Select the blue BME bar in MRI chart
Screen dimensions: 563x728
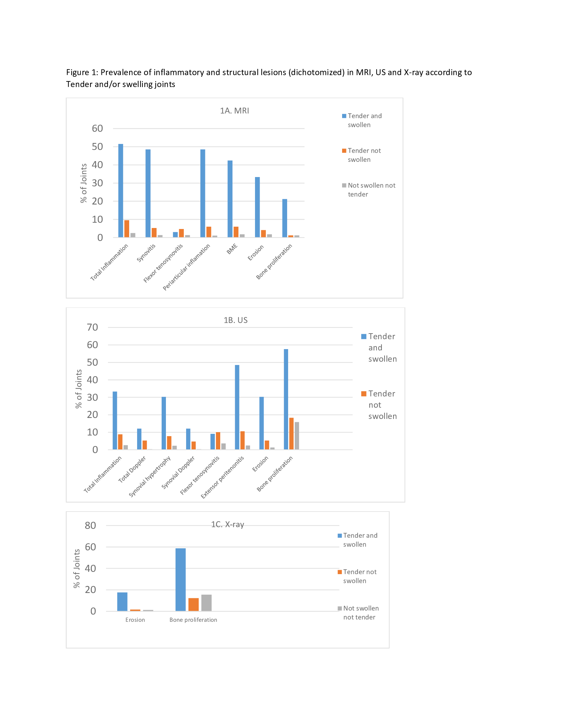[230, 199]
